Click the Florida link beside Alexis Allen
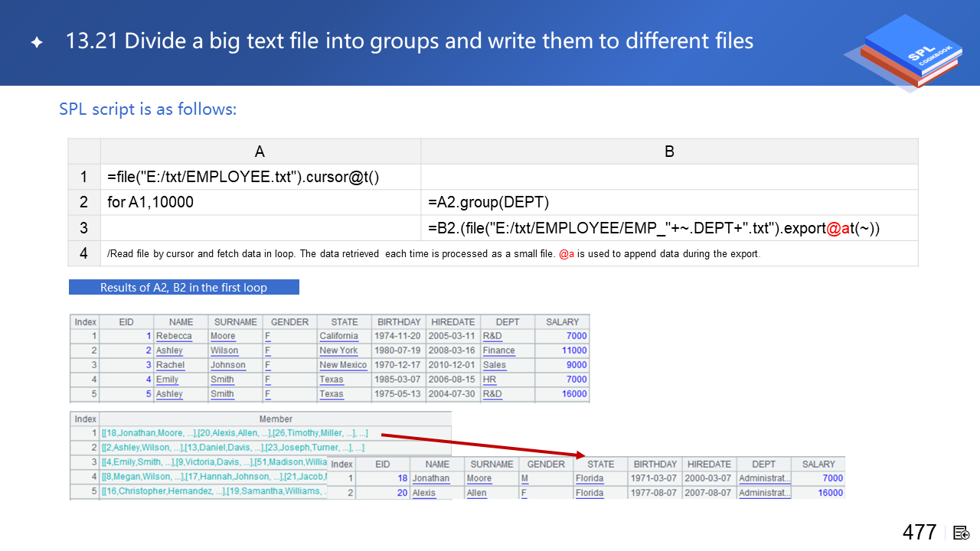Screen dimensions: 980x551 click(x=590, y=493)
